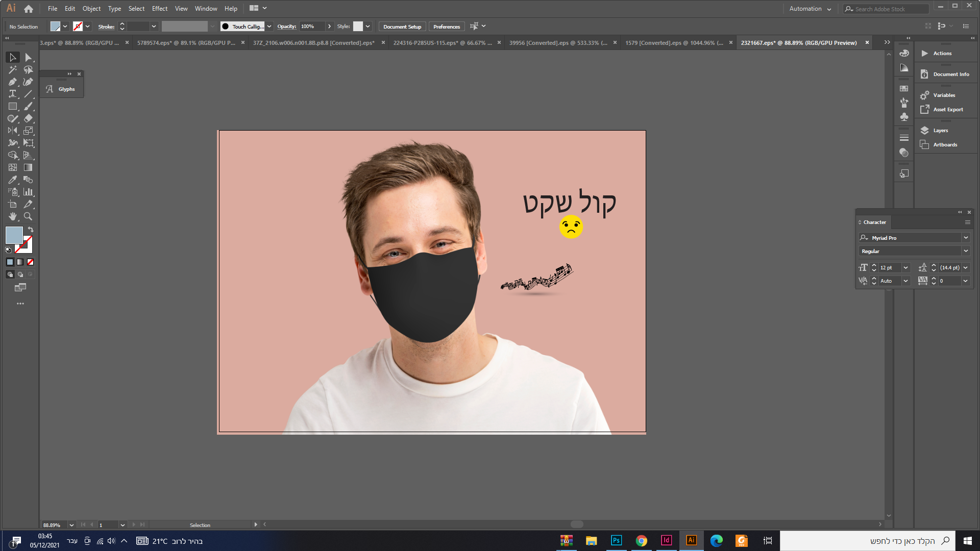Click the Preferences button
This screenshot has width=980, height=551.
(x=447, y=27)
